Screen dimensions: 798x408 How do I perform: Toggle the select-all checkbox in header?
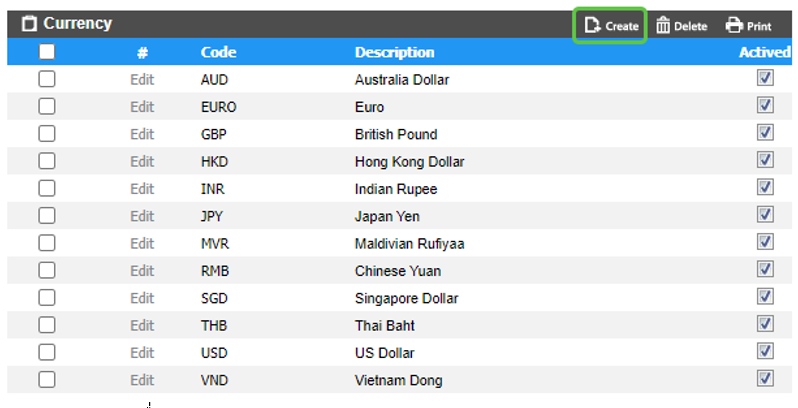tap(47, 52)
